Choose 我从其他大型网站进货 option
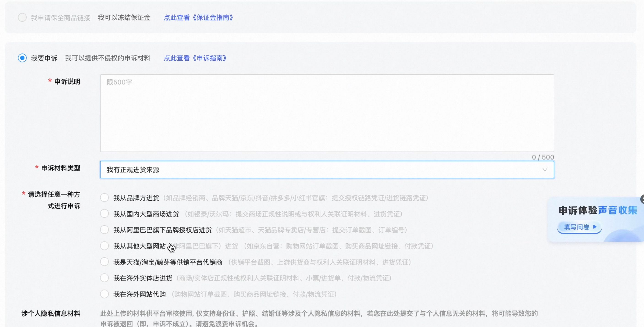 104,246
